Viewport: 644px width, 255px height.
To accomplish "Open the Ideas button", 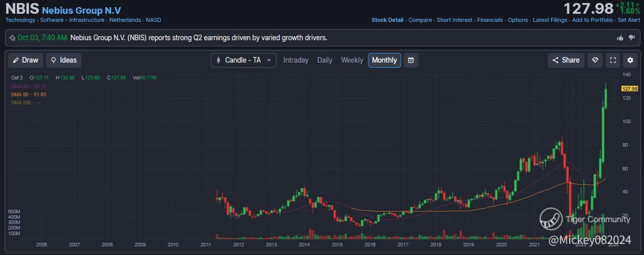I will pyautogui.click(x=64, y=60).
